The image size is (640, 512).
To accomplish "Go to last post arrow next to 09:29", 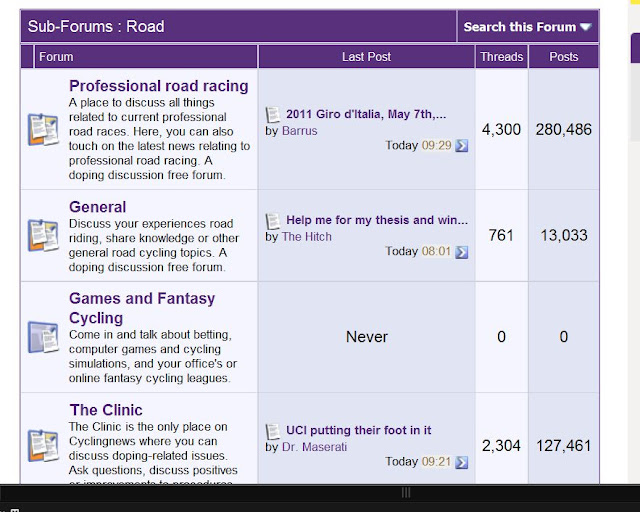I will click(462, 146).
